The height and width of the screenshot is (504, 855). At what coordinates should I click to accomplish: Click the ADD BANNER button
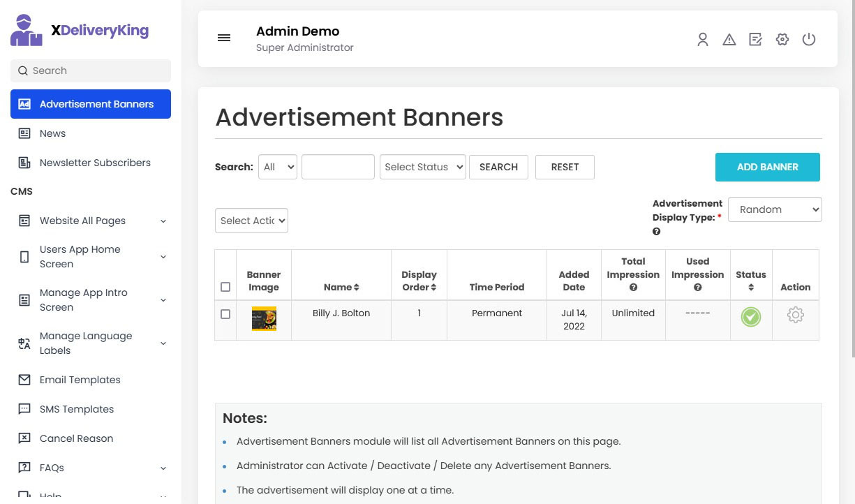767,167
